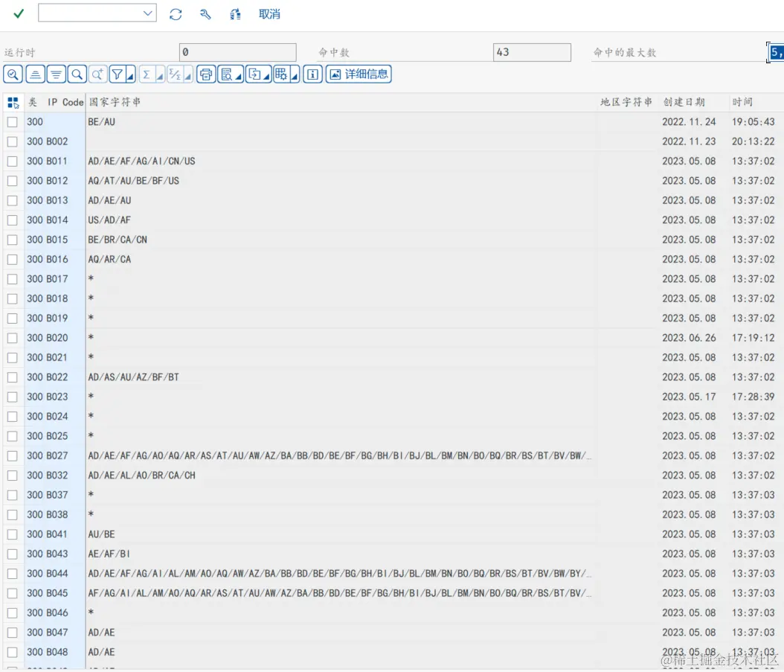Click the Find Next icon
Viewport: 784px width, 672px height.
click(x=97, y=74)
